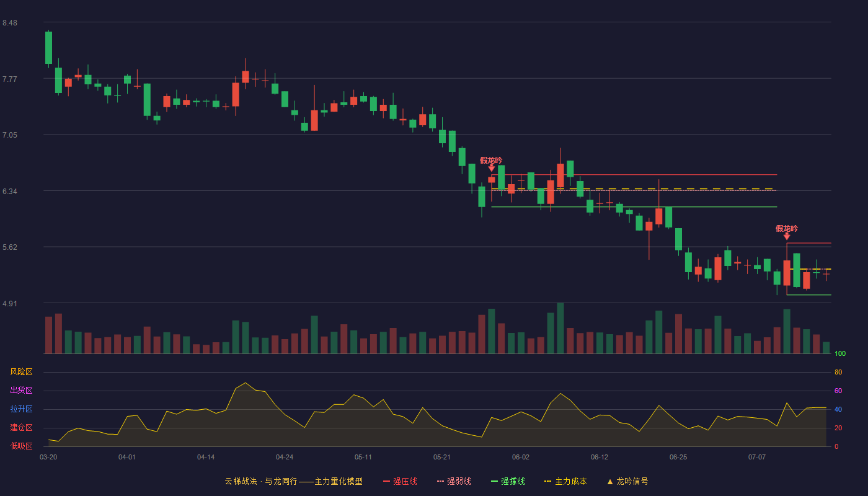Click the 04-24 date label
The image size is (868, 496).
(285, 457)
